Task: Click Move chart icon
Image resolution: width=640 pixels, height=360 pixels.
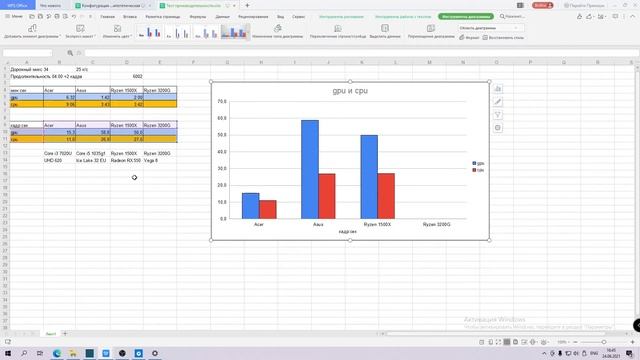Action: coord(431,28)
